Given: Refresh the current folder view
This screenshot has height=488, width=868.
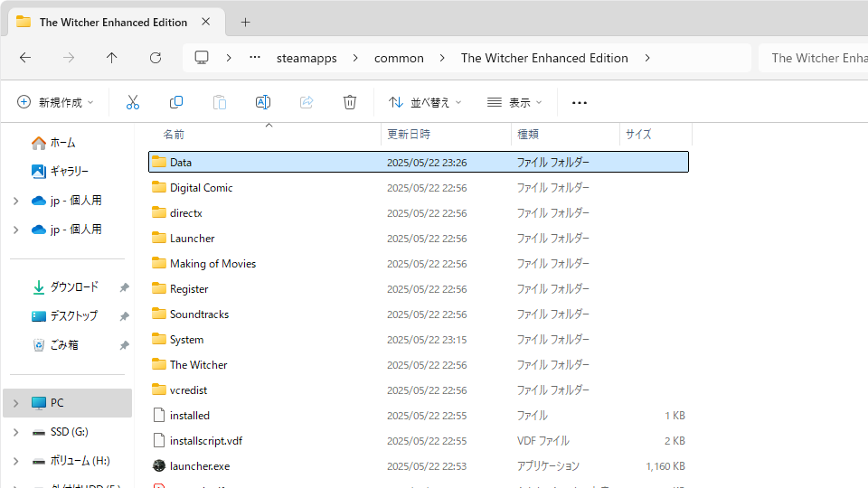Looking at the screenshot, I should [x=156, y=58].
